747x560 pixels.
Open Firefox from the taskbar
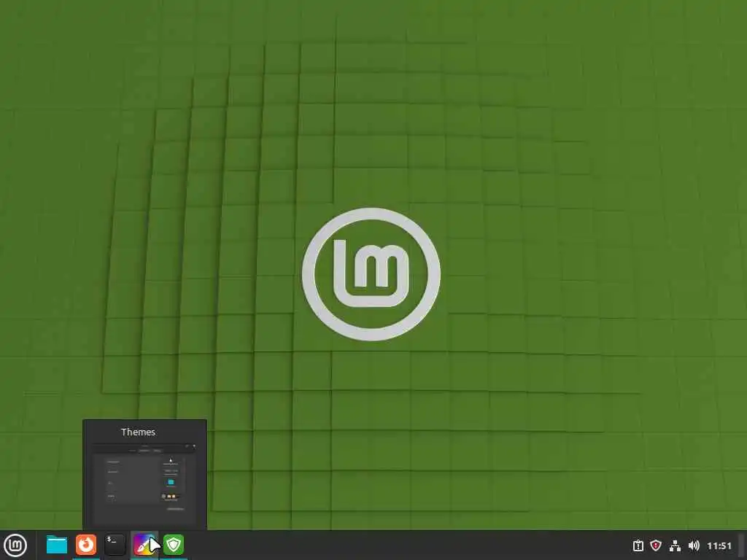point(86,545)
